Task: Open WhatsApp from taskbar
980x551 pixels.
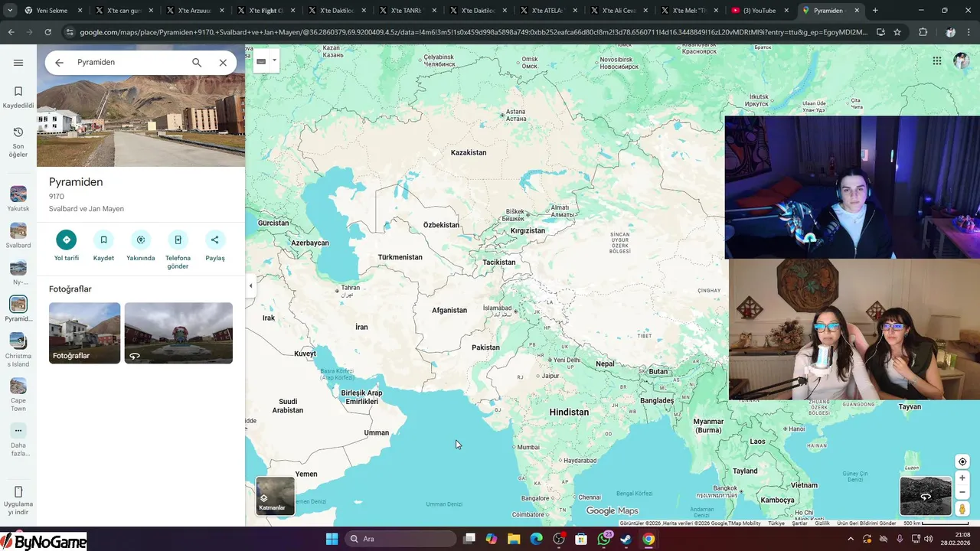Action: pyautogui.click(x=604, y=539)
